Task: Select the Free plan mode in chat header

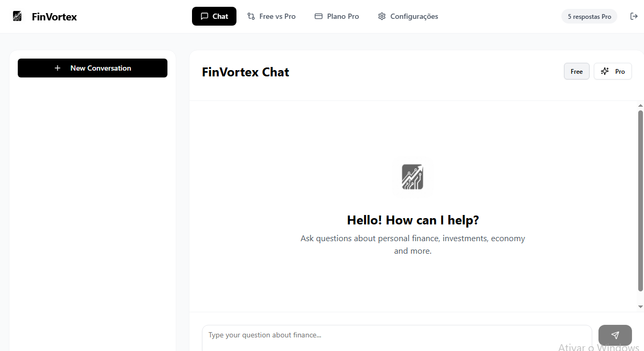Action: [576, 71]
